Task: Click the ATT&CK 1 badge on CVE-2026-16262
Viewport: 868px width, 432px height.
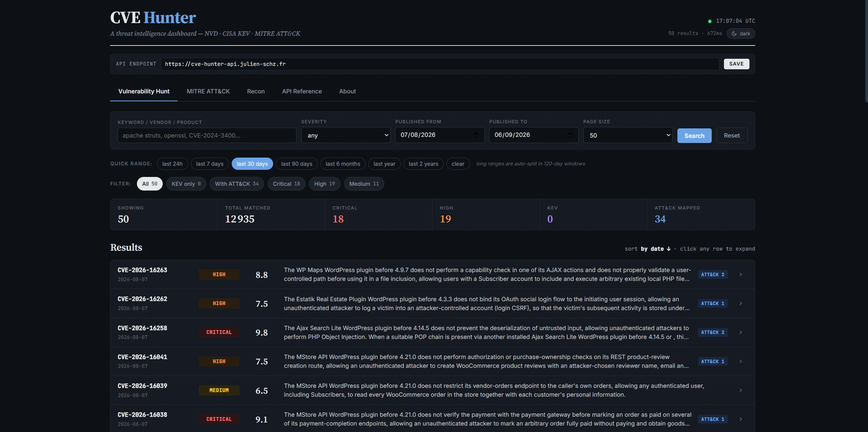Action: [x=713, y=303]
